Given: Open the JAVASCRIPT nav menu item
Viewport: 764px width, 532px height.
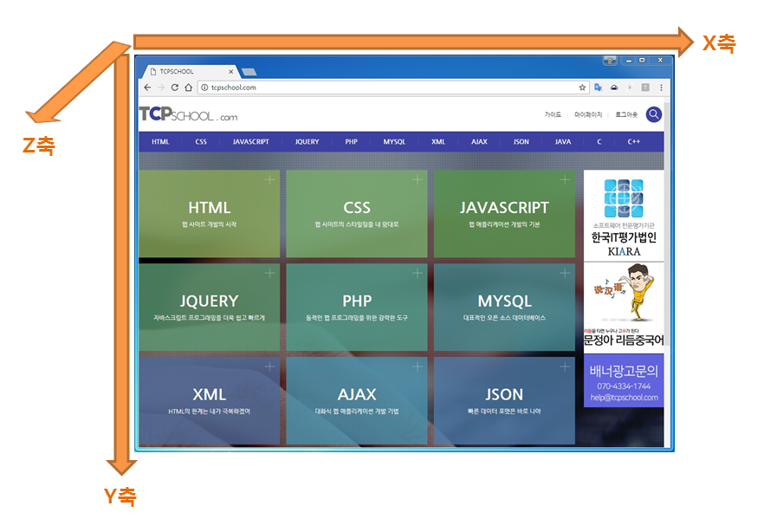Looking at the screenshot, I should [x=250, y=142].
